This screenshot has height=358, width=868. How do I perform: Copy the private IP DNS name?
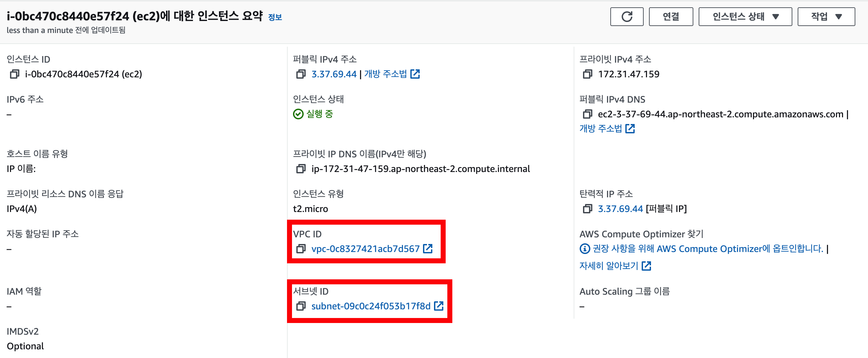(x=301, y=169)
